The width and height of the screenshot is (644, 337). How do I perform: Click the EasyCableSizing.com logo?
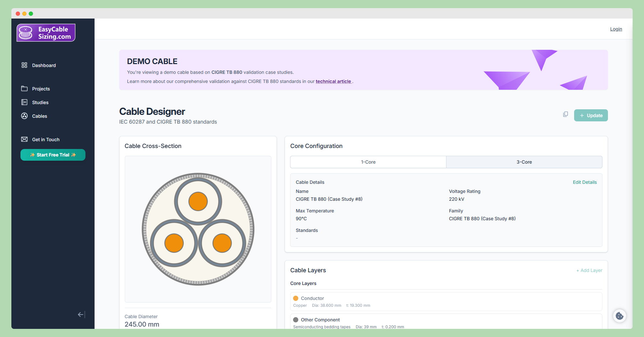point(46,33)
